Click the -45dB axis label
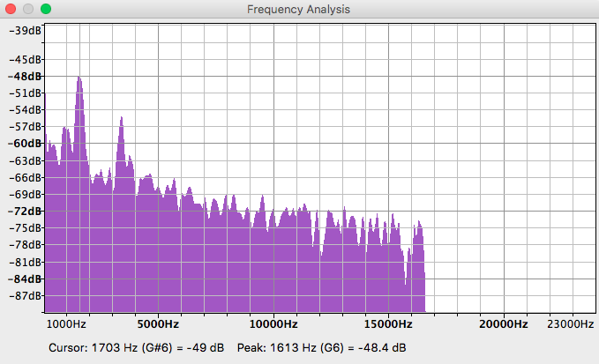The height and width of the screenshot is (364, 599). 25,60
